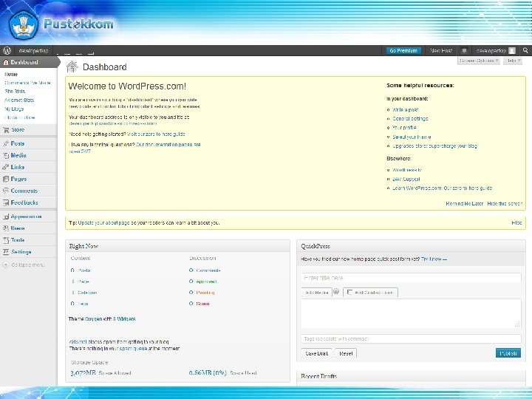
Task: Open the Approved comments link
Action: click(206, 282)
